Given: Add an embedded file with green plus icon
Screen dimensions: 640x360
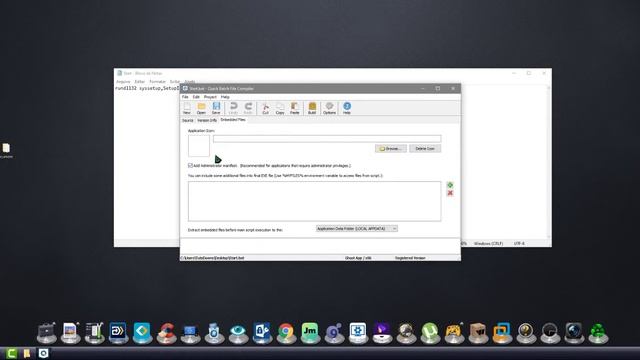Looking at the screenshot, I should (450, 185).
